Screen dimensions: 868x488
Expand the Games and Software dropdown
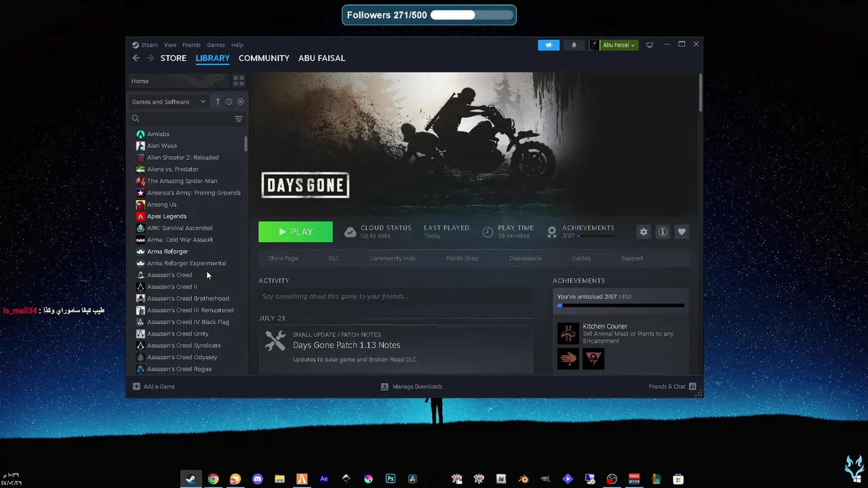click(x=169, y=102)
